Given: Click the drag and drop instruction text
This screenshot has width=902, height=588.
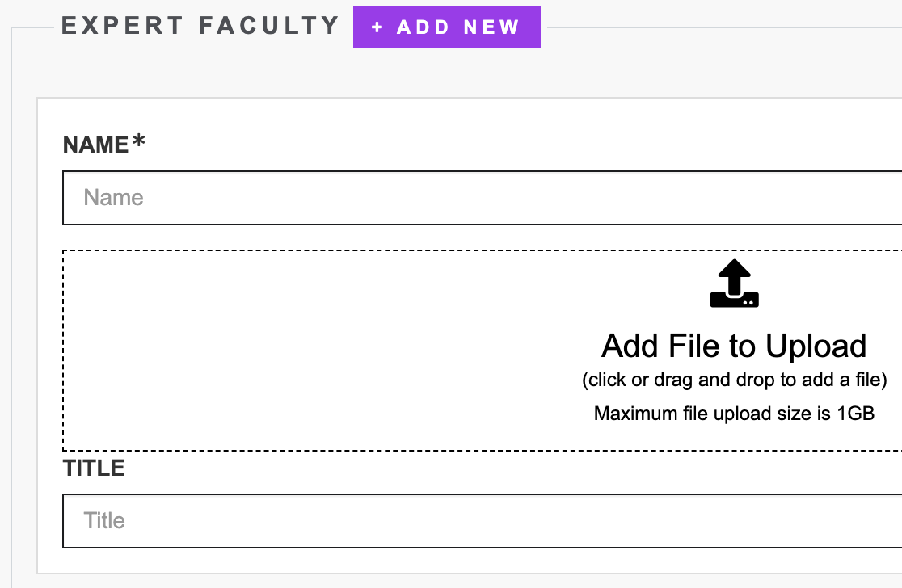Looking at the screenshot, I should (734, 380).
